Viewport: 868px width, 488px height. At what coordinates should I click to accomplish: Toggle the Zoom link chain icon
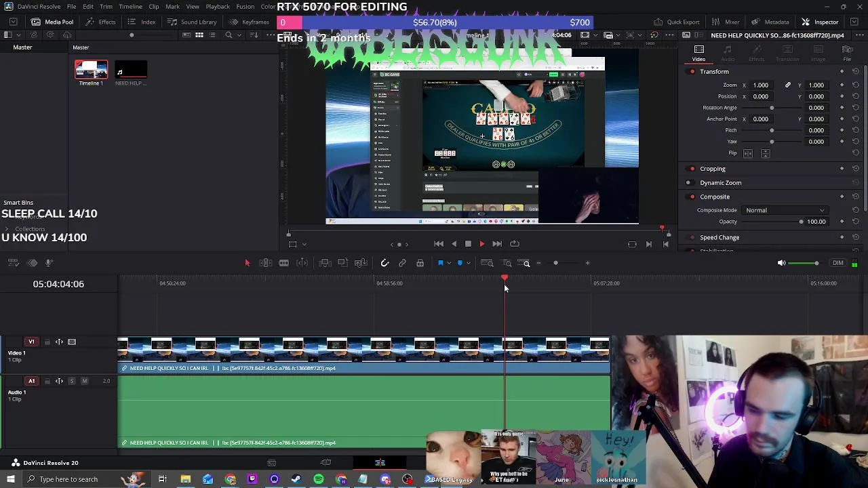click(788, 85)
